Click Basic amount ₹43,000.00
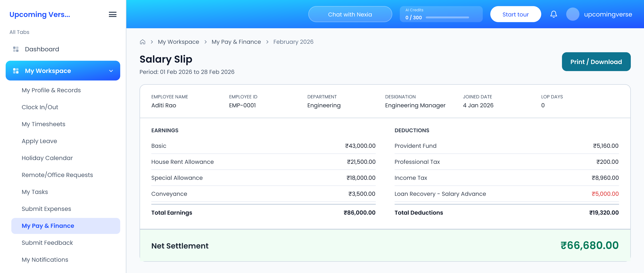 [x=360, y=146]
